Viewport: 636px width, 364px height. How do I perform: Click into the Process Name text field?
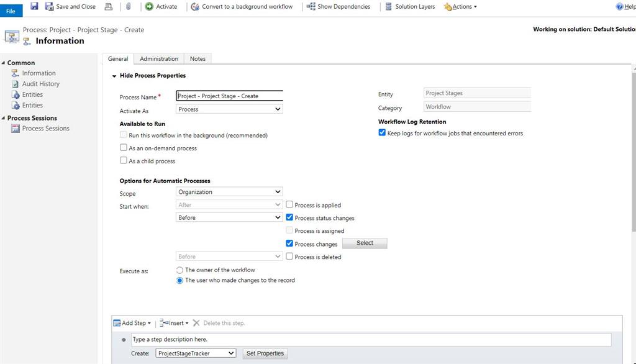229,96
